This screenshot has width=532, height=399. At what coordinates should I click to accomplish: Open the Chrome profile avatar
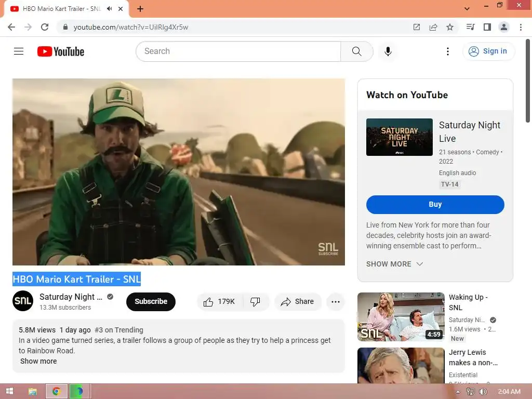click(504, 27)
